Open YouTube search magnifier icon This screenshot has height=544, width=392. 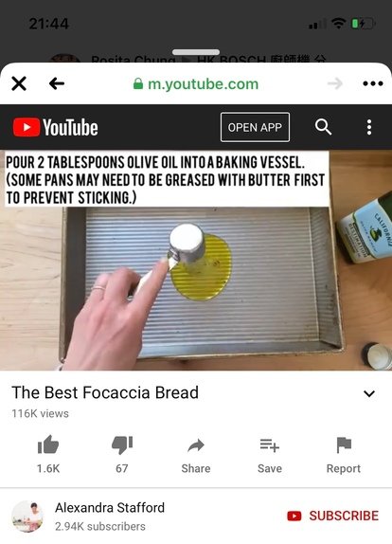(x=323, y=127)
